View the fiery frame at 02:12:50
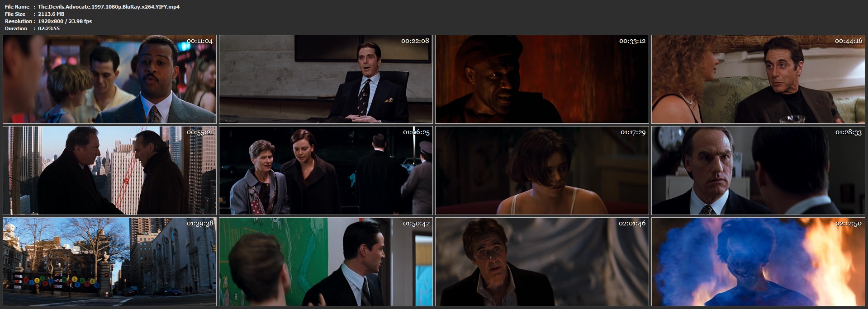 [x=758, y=262]
